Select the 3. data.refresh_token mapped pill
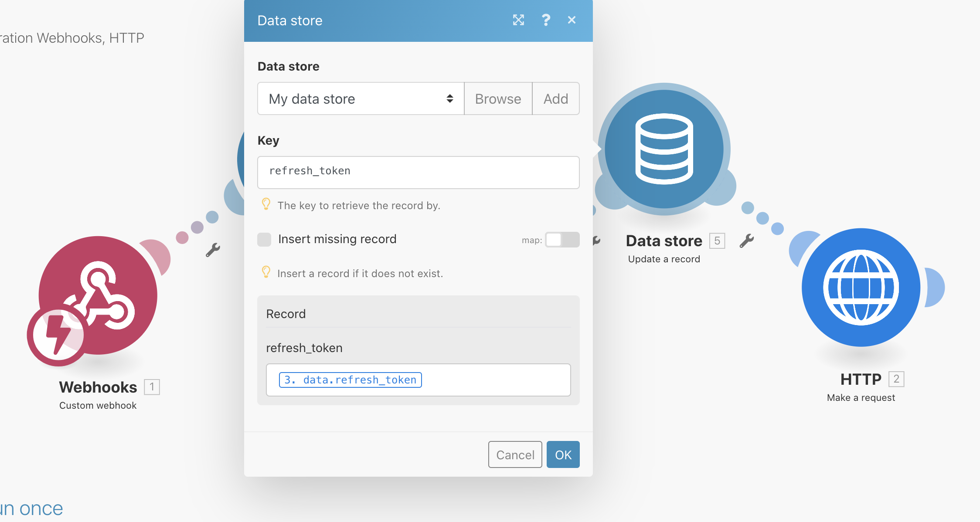This screenshot has width=980, height=522. [x=350, y=380]
